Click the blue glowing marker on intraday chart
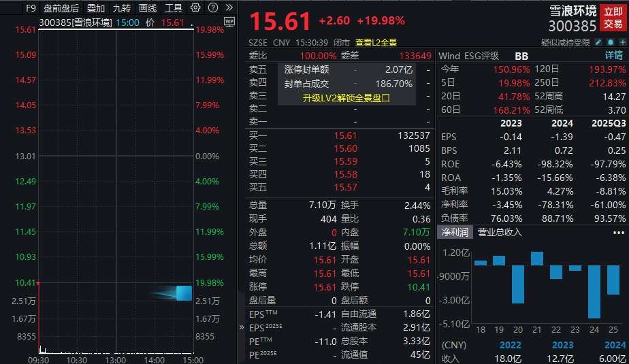The height and width of the screenshot is (364, 629). click(x=184, y=293)
